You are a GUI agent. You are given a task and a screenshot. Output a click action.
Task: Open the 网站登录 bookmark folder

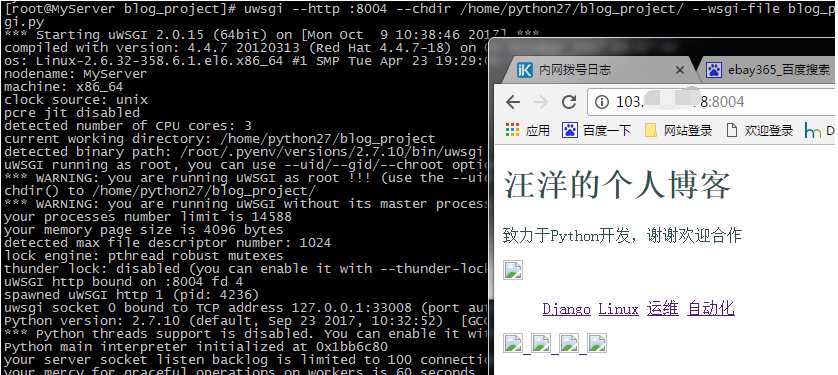click(x=679, y=130)
